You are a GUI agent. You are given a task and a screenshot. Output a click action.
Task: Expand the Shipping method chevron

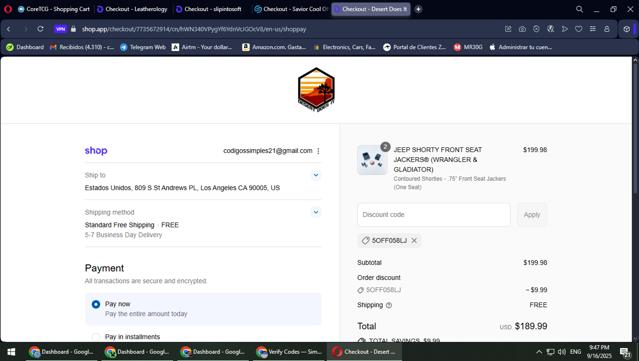[x=316, y=212]
